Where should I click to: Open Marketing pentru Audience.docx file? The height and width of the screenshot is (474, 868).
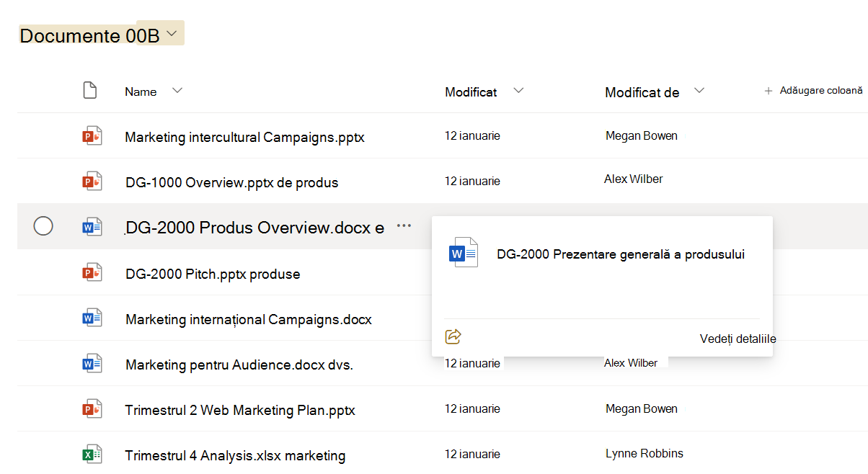tap(239, 365)
